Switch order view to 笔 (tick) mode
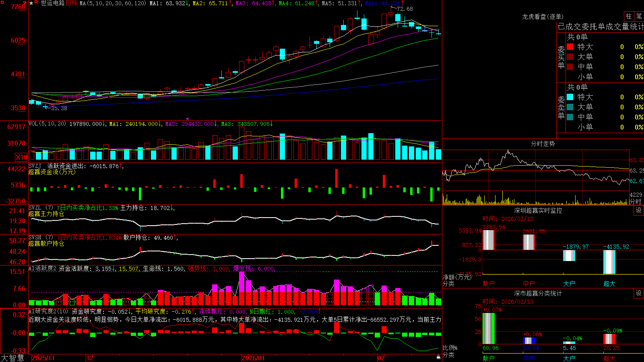Image resolution: width=644 pixels, height=362 pixels. 639,16
